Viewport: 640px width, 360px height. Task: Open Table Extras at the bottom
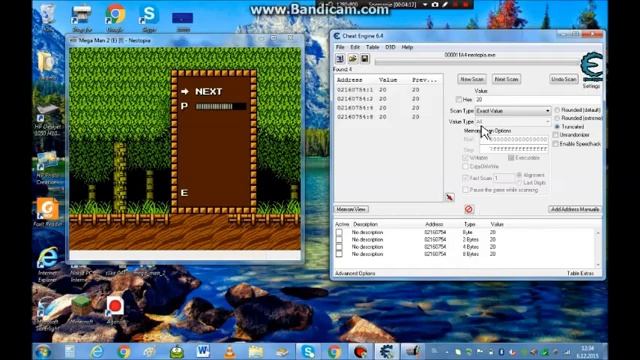pos(580,273)
